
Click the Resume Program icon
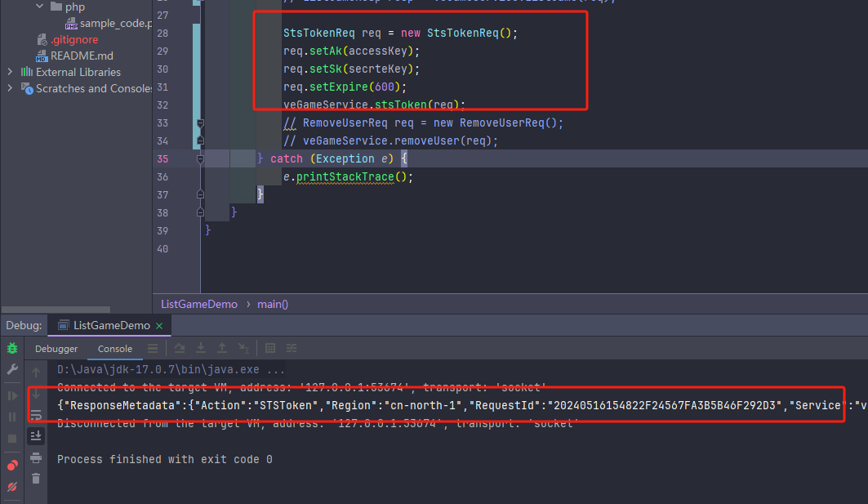[x=12, y=396]
